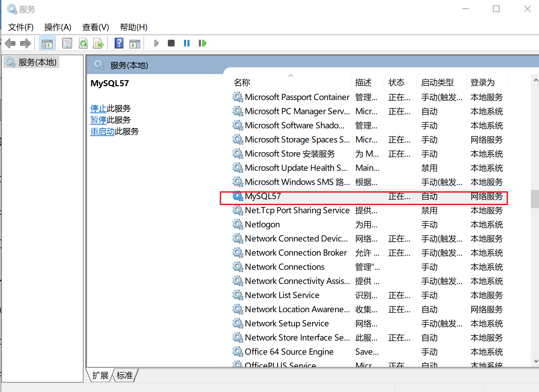This screenshot has height=392, width=539.
Task: Open the Properties toolbar icon
Action: (67, 43)
